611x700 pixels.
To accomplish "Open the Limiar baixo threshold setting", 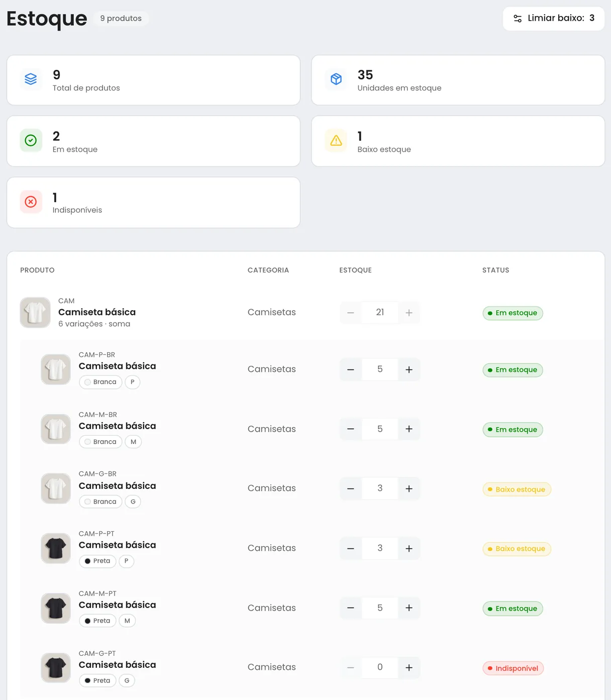I will pyautogui.click(x=553, y=19).
